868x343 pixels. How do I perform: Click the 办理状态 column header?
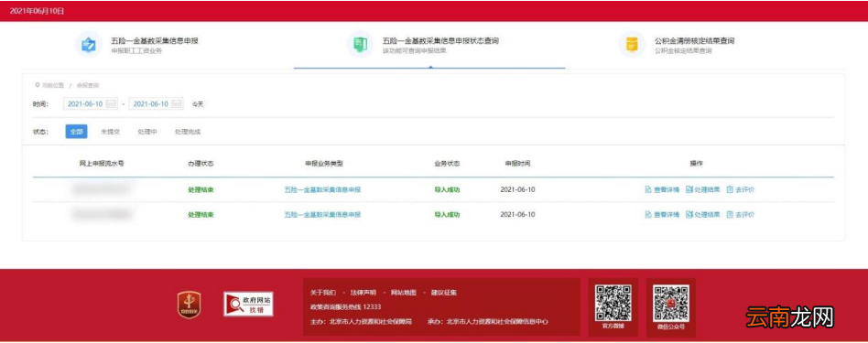(x=201, y=164)
